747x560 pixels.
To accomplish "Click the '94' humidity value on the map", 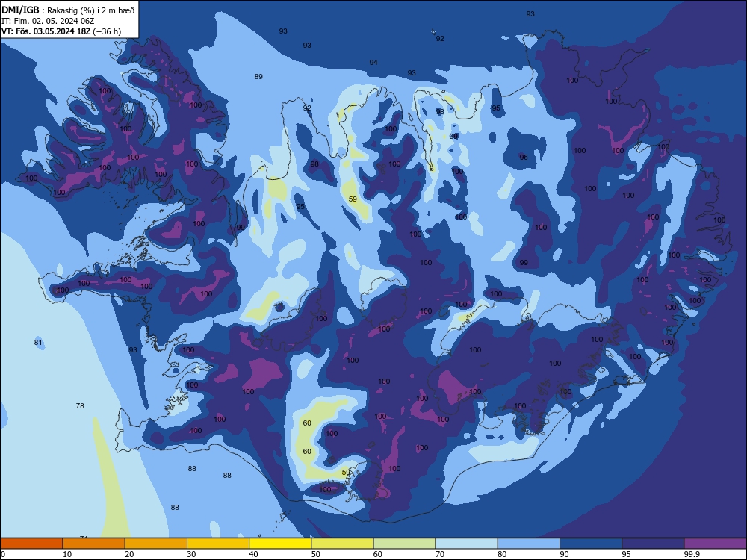I will (373, 63).
